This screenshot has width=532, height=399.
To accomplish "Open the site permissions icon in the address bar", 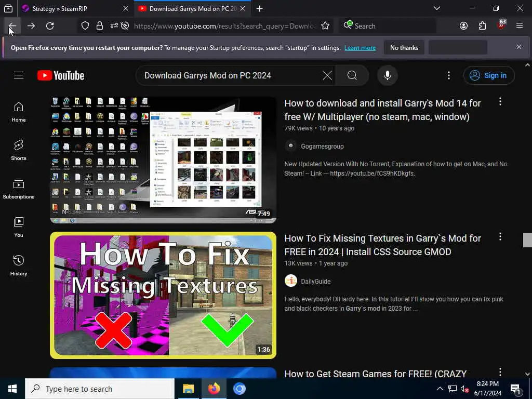I will 114,26.
